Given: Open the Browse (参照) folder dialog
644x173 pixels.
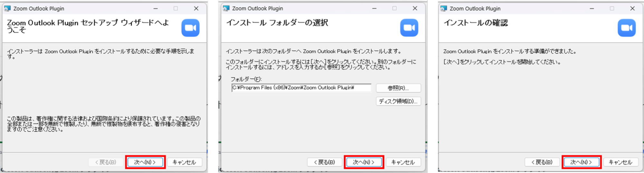Looking at the screenshot, I should tap(398, 88).
